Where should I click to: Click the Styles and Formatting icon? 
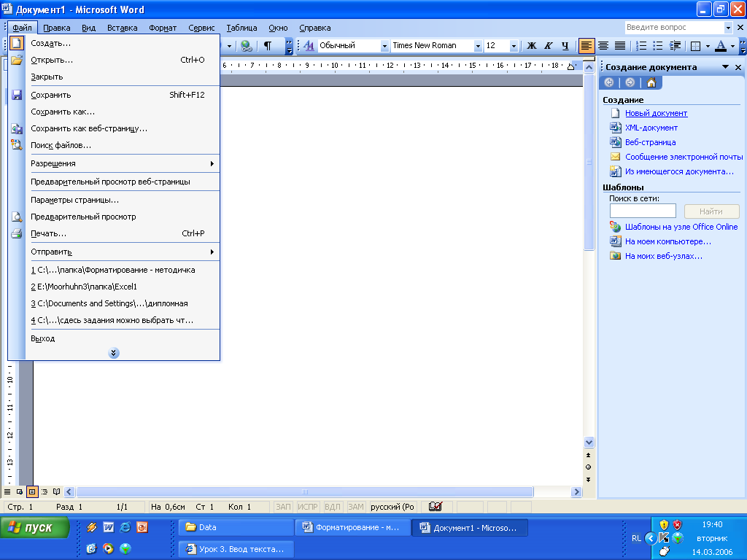tap(309, 46)
